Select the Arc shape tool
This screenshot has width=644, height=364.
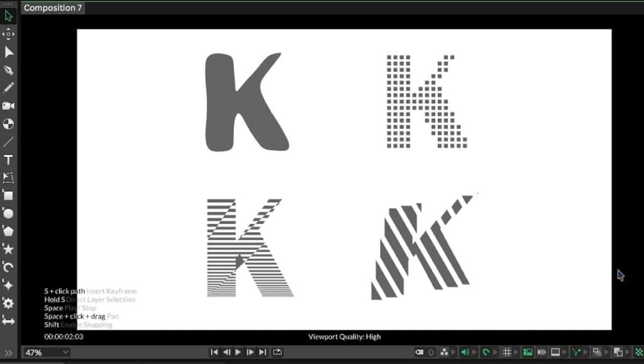pyautogui.click(x=8, y=268)
